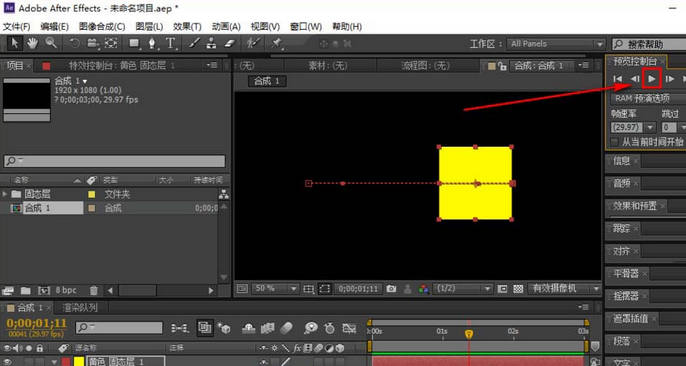Click the auto-keyframe stopwatch icon
The width and height of the screenshot is (686, 366).
(x=329, y=328)
